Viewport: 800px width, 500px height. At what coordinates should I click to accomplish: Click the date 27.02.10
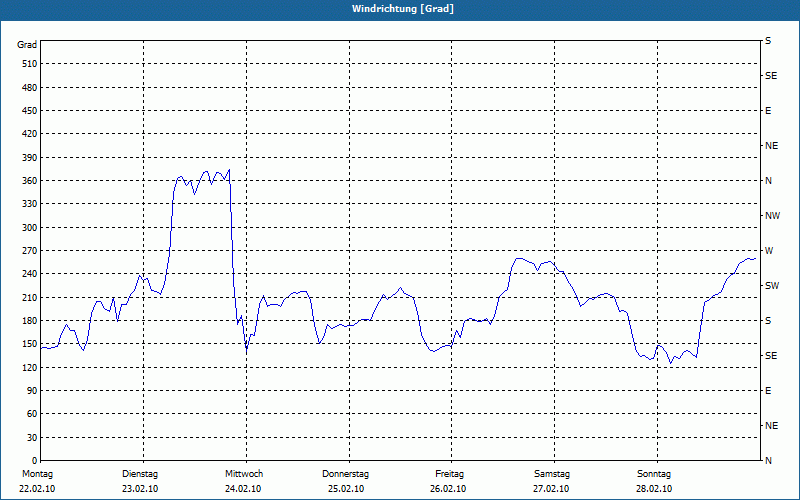pos(551,489)
